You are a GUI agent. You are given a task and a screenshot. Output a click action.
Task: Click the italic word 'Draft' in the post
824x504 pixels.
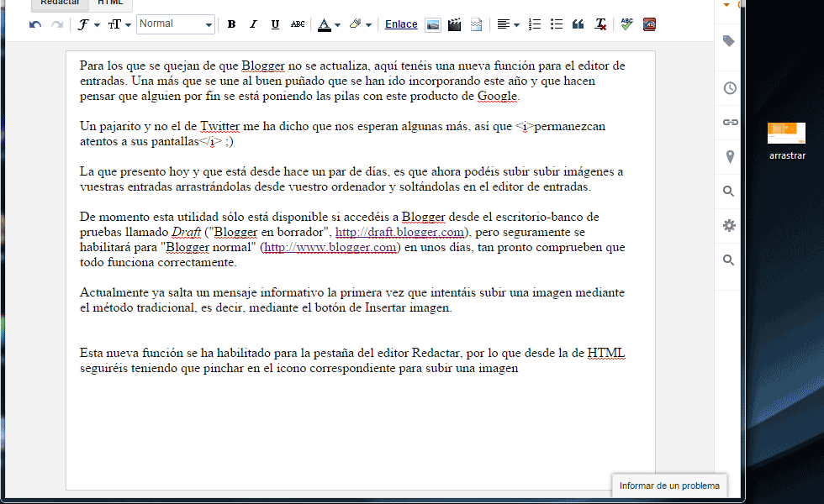186,232
